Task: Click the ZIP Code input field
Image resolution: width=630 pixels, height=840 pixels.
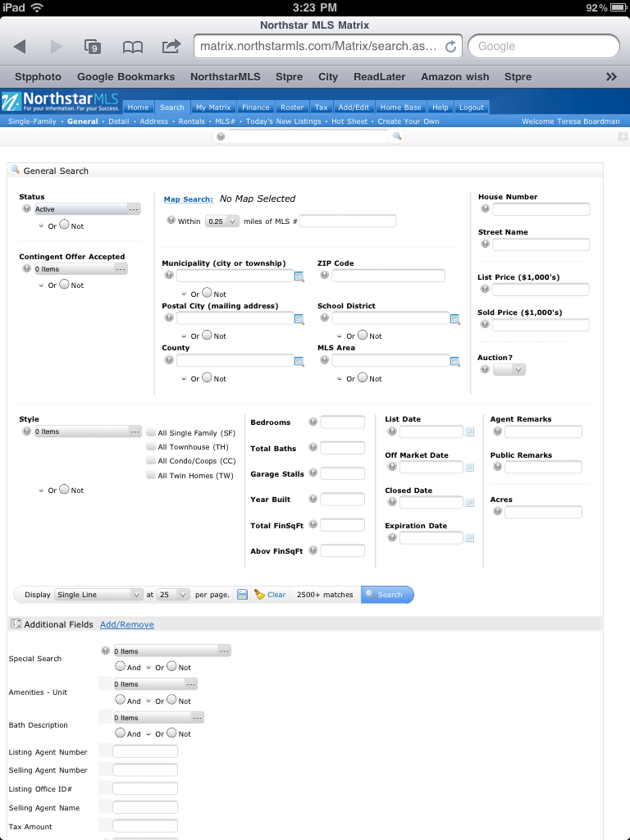Action: [x=388, y=276]
